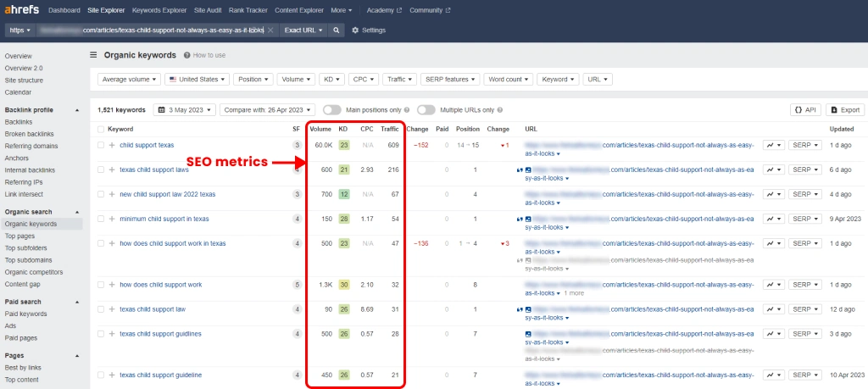Open the chart button in texas child support guideline row

(774, 375)
